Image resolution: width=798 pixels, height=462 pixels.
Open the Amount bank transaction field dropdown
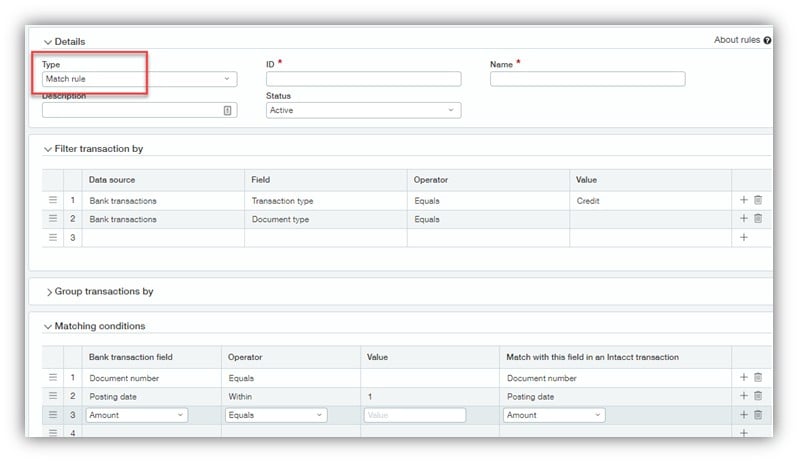pyautogui.click(x=137, y=415)
